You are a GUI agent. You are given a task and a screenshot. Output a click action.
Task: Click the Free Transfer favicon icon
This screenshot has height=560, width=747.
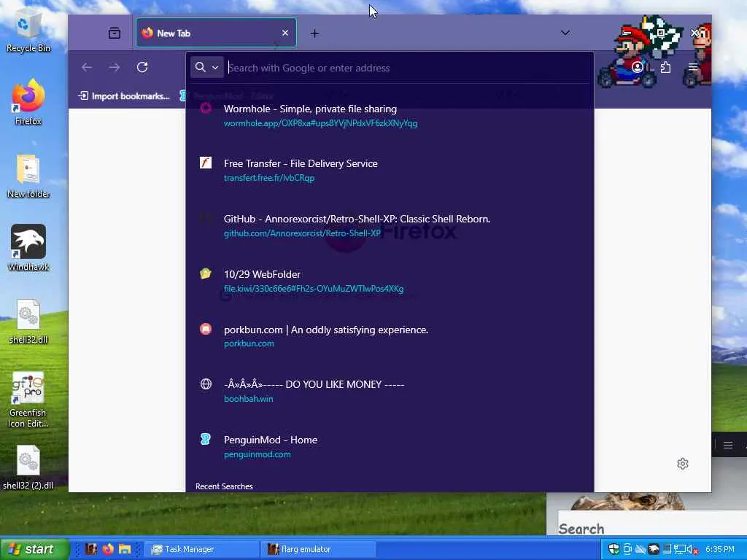coord(205,163)
